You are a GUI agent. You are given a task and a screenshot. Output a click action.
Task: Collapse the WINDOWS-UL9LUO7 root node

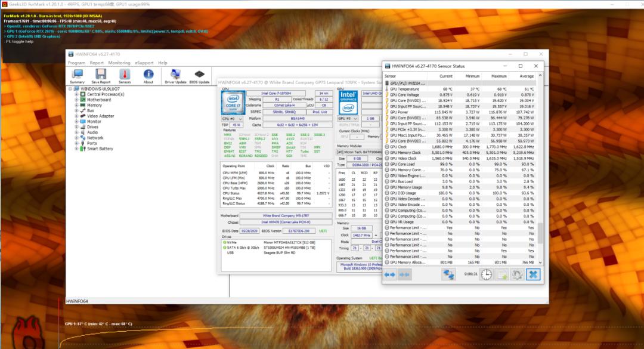pos(70,89)
